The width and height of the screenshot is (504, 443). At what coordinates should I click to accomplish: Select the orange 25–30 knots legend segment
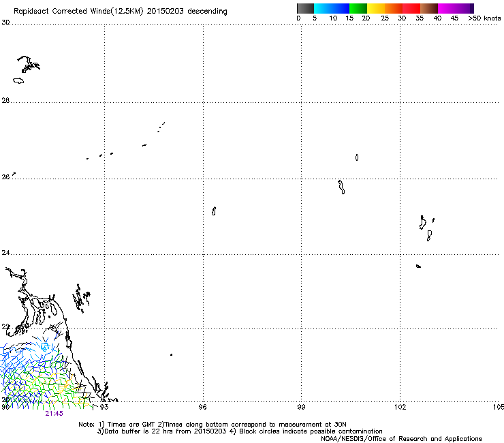(394, 8)
